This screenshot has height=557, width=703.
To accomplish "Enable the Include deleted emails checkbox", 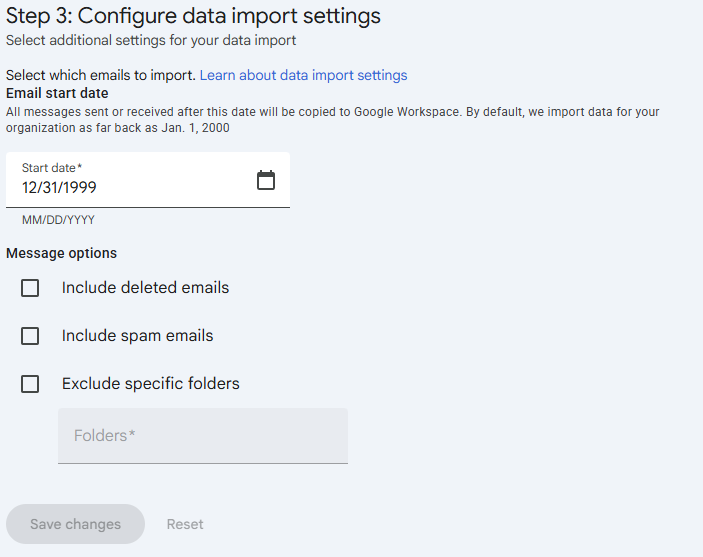I will click(30, 288).
